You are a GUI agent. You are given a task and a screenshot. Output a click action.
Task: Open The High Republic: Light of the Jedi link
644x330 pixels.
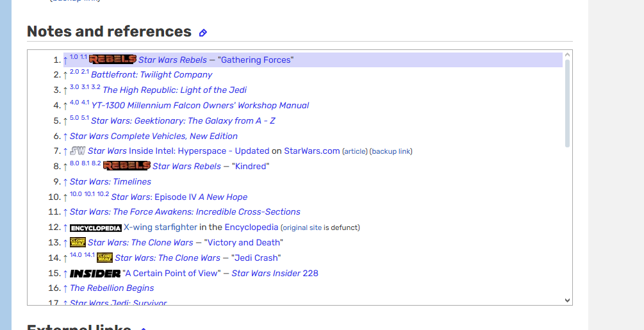(x=174, y=90)
